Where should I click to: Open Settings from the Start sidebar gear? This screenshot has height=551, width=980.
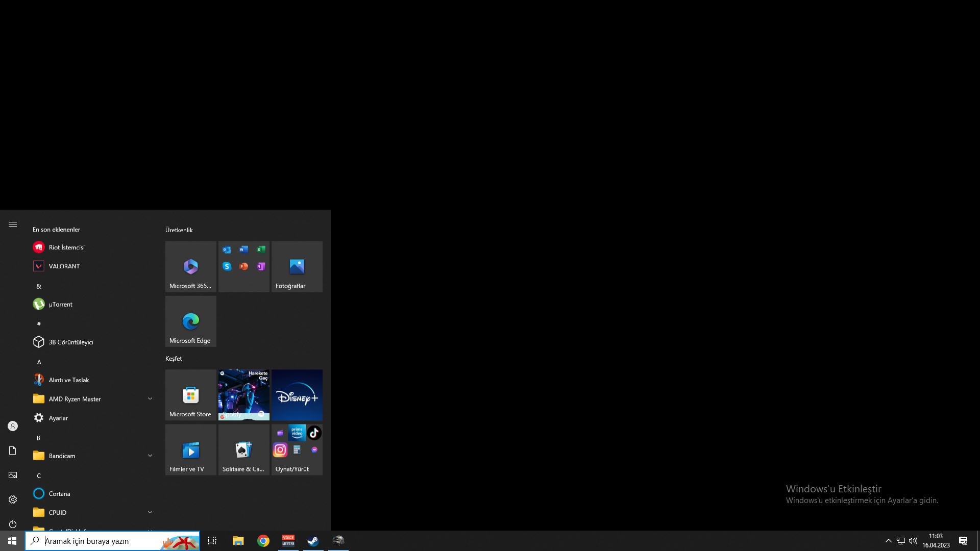pyautogui.click(x=13, y=499)
